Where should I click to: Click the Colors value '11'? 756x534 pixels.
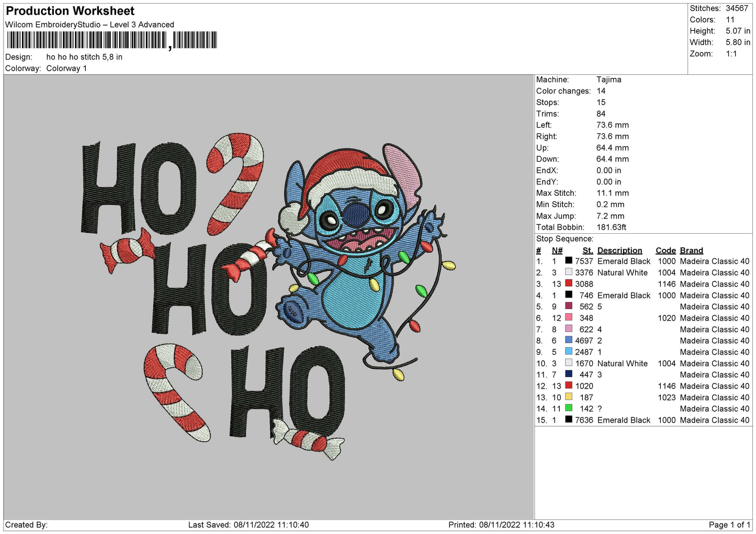click(x=730, y=20)
